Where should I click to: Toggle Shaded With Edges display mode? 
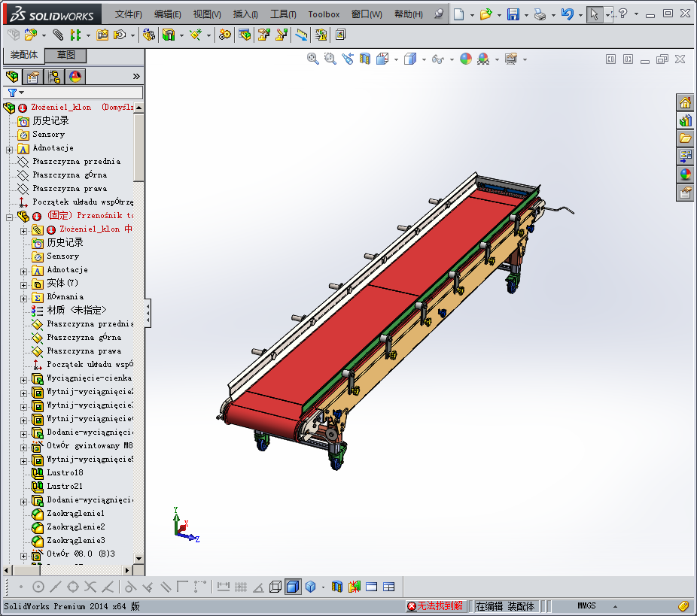tap(293, 587)
